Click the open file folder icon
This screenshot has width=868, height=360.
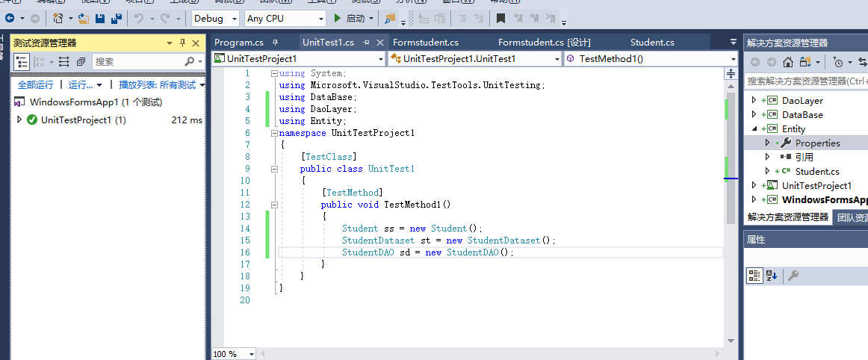point(84,18)
